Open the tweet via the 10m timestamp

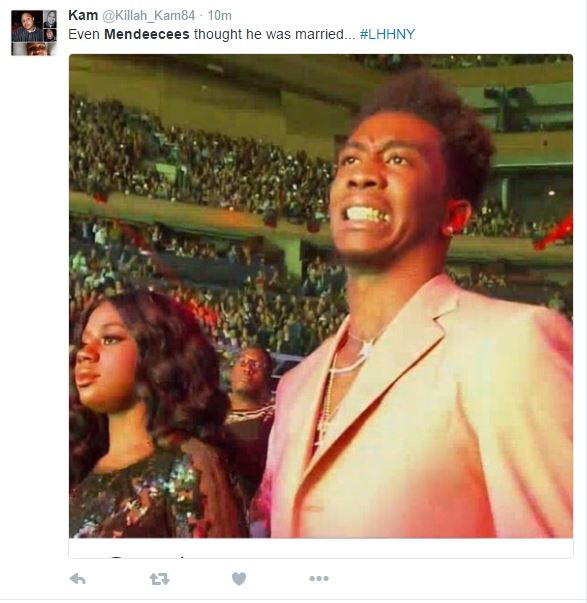click(x=220, y=15)
